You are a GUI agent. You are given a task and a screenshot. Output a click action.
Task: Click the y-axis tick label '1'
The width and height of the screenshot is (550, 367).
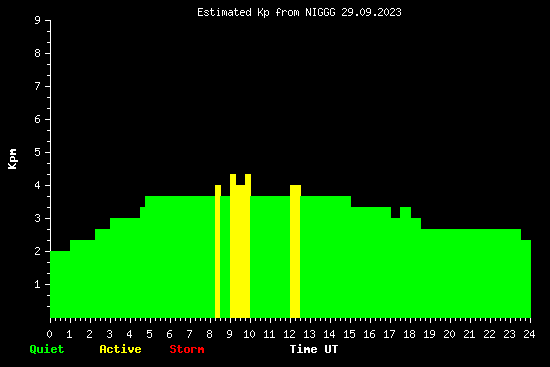(x=38, y=284)
